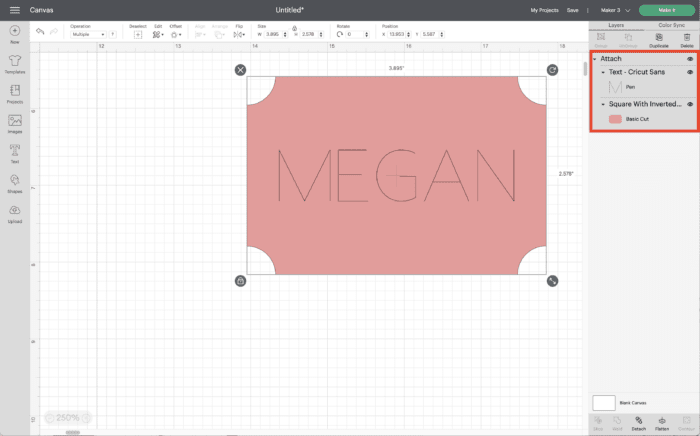Hide the Attach group layer
The height and width of the screenshot is (436, 700).
tap(690, 59)
